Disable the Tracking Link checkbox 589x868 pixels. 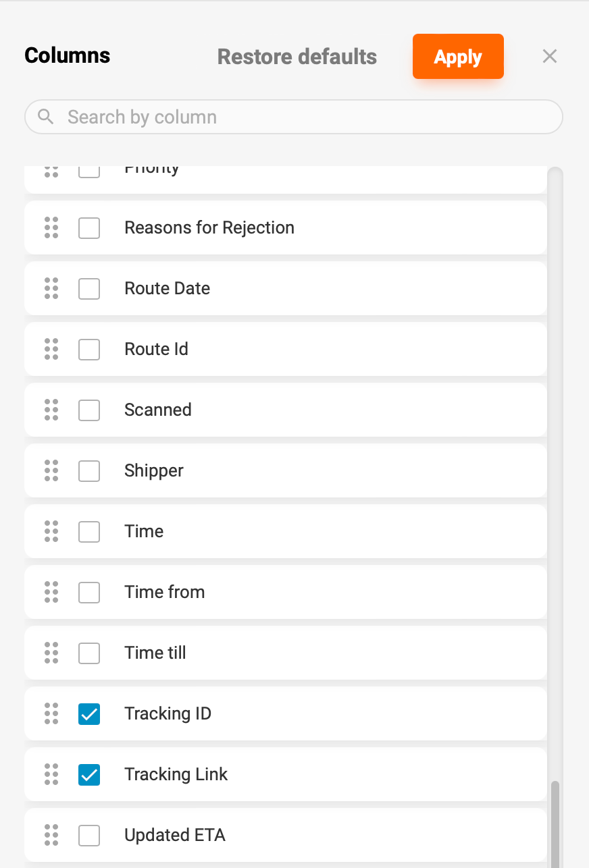[89, 775]
